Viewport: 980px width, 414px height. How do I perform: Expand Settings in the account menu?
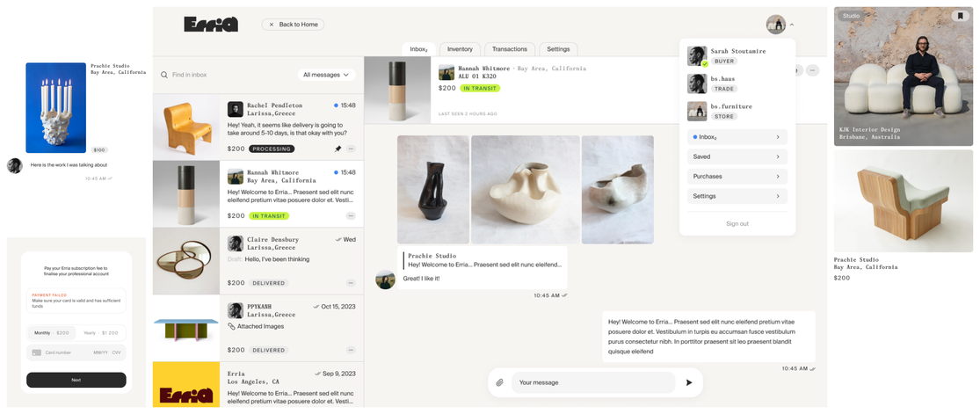tap(737, 196)
